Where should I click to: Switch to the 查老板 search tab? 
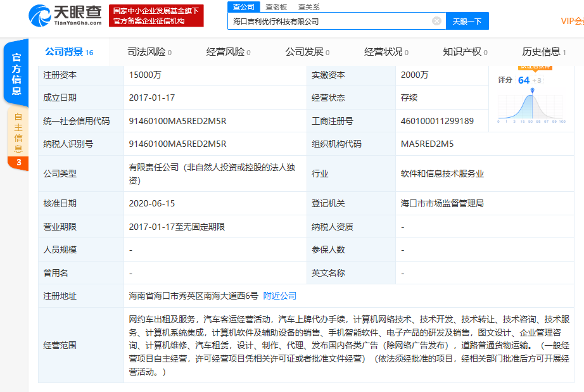(276, 7)
